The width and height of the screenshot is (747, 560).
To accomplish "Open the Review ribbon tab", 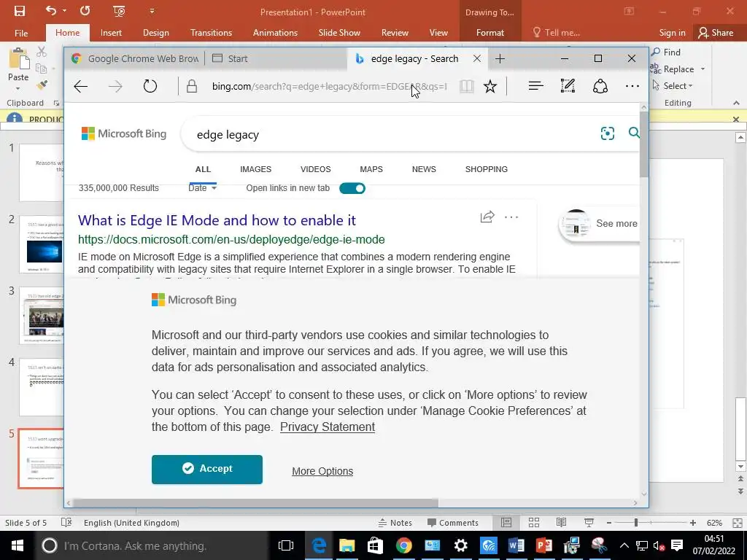I will coord(395,33).
